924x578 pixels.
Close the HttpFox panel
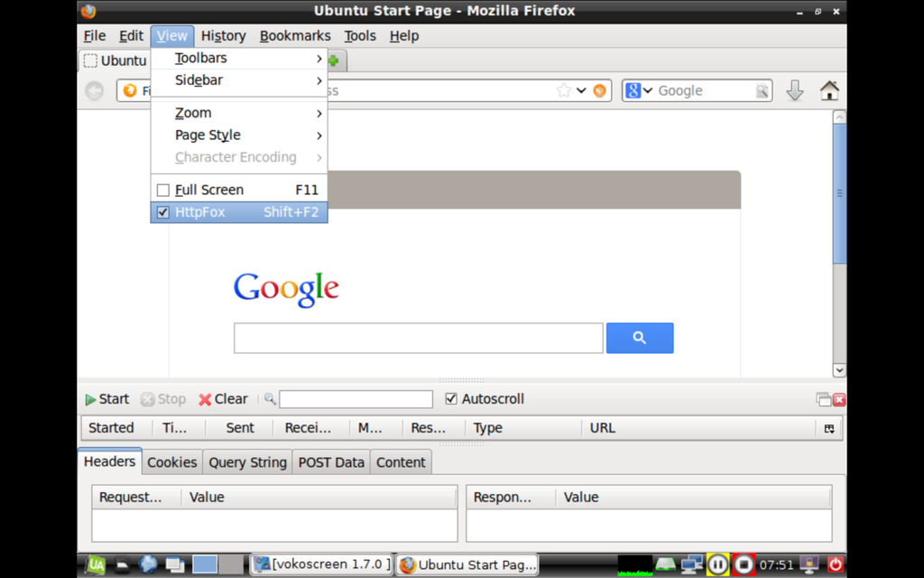tap(839, 399)
